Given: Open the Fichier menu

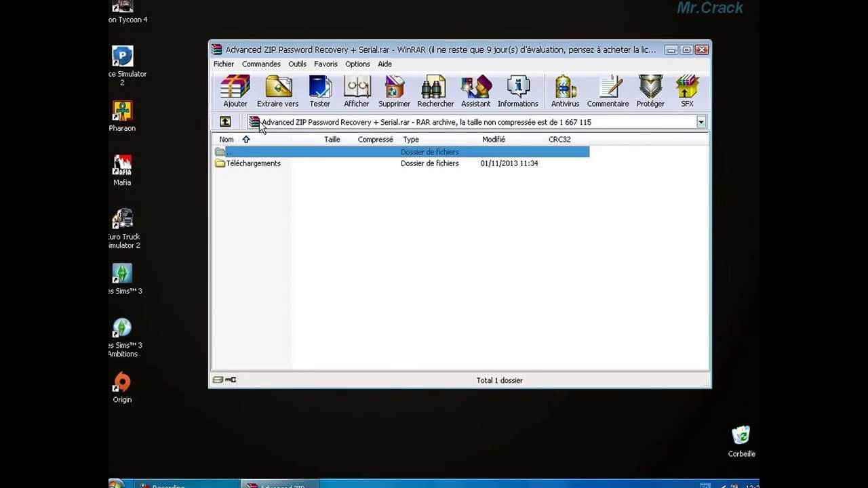Looking at the screenshot, I should pyautogui.click(x=224, y=64).
